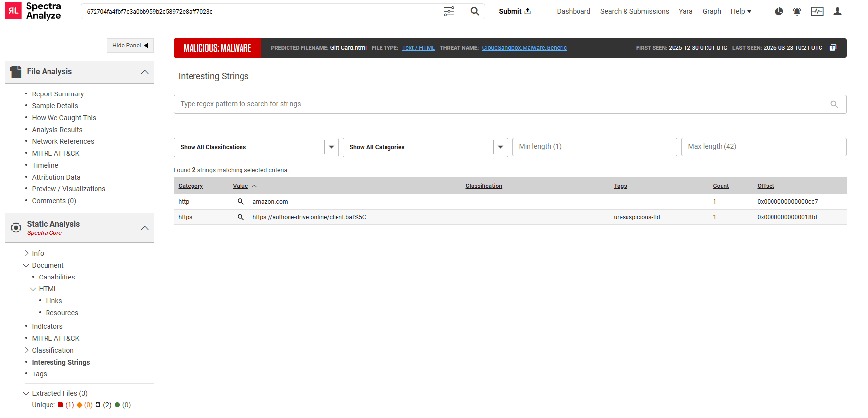
Task: Filter by red malicious extracted files
Action: (x=61, y=405)
